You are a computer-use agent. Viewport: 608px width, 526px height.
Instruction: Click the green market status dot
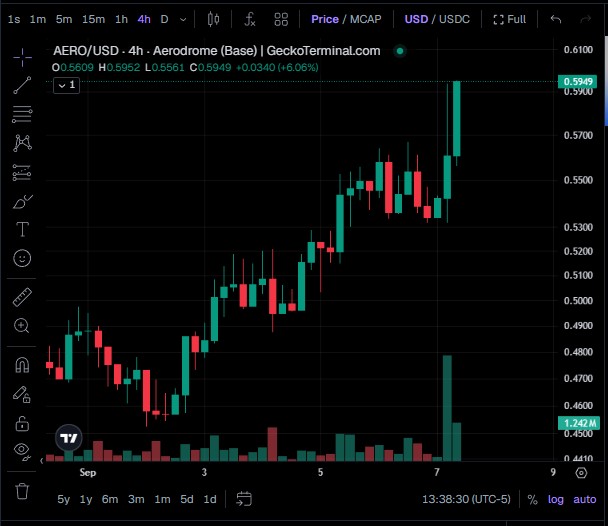pyautogui.click(x=400, y=51)
